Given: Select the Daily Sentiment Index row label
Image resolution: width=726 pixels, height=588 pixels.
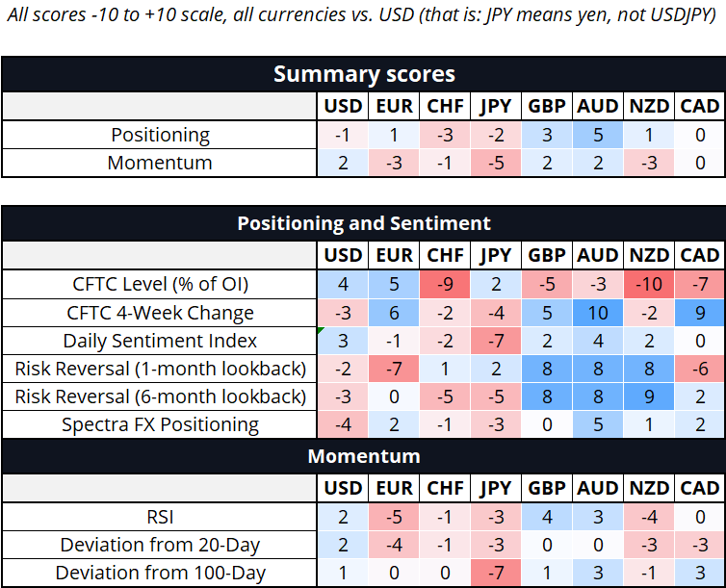Looking at the screenshot, I should (160, 341).
